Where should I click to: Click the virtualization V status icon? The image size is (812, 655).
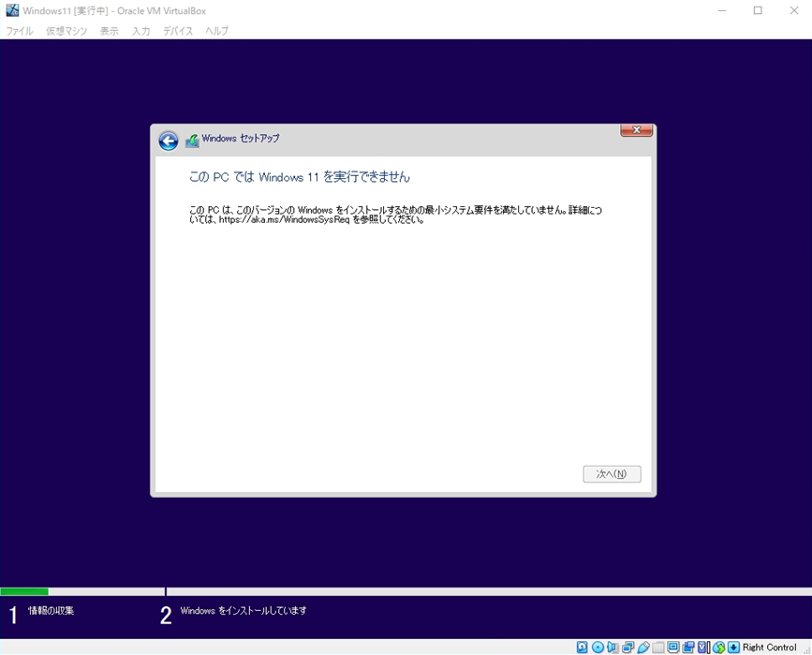703,648
